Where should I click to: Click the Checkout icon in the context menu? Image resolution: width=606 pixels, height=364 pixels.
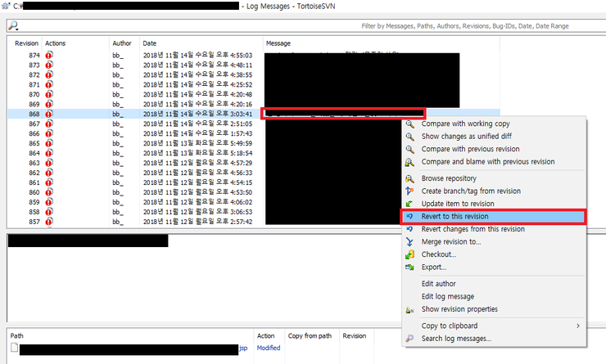[410, 254]
